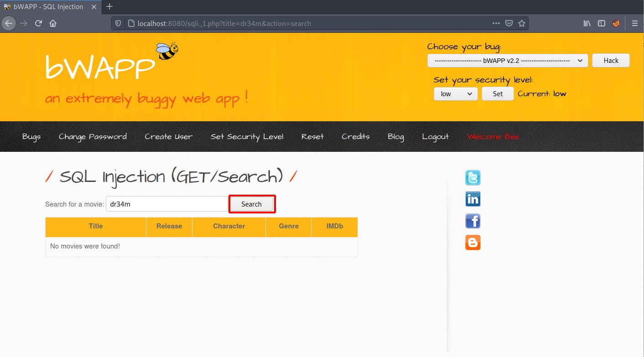Click the Title column header
Image resolution: width=644 pixels, height=357 pixels.
(x=96, y=226)
